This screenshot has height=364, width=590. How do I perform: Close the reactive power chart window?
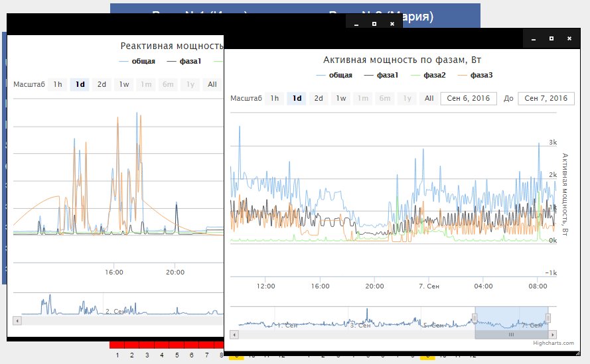[x=392, y=23]
